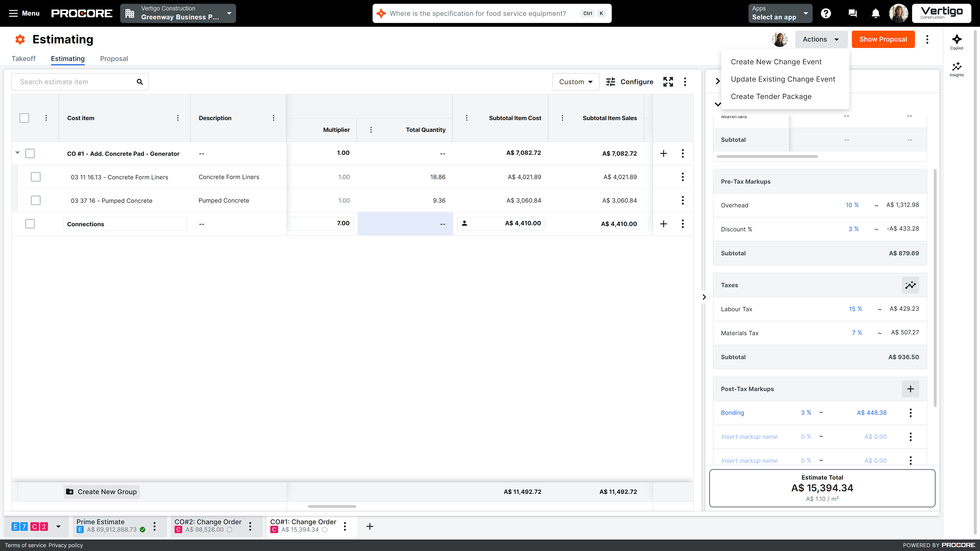980x551 pixels.
Task: Open the Privacy policy link
Action: (x=65, y=545)
